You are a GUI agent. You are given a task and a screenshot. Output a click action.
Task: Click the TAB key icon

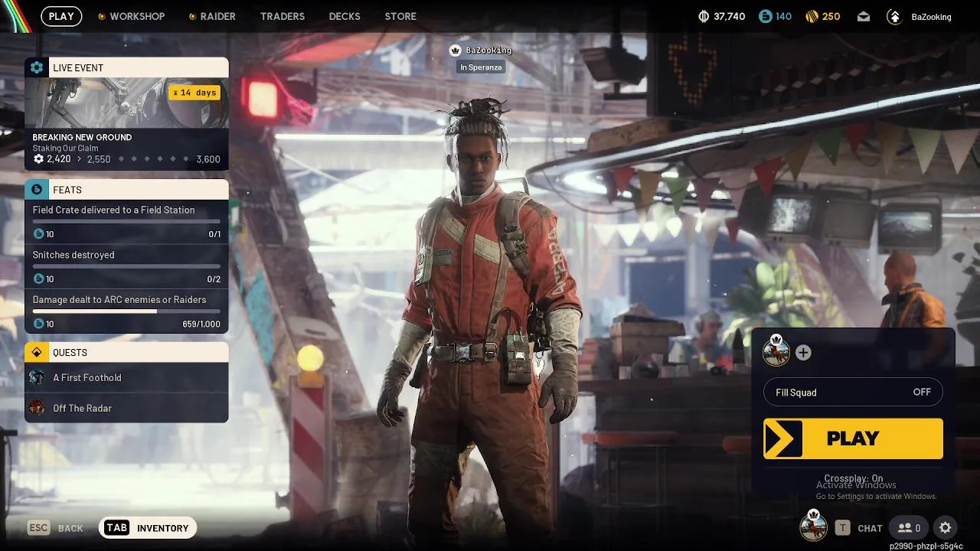click(117, 528)
